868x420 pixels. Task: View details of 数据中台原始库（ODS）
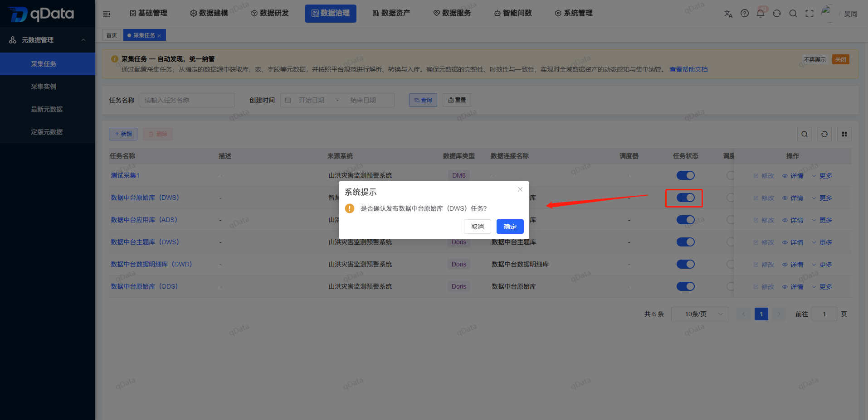click(793, 287)
